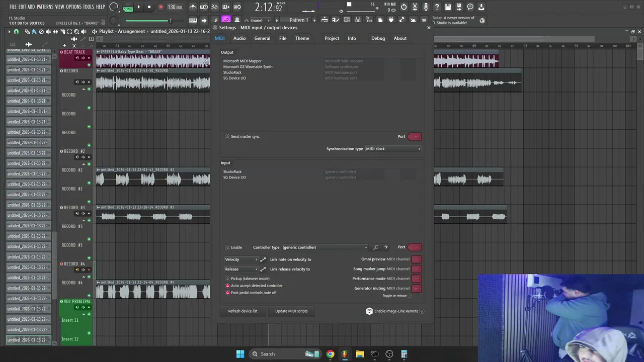Toggle the playlist magnet snap icon
This screenshot has width=644, height=362.
pyautogui.click(x=16, y=32)
